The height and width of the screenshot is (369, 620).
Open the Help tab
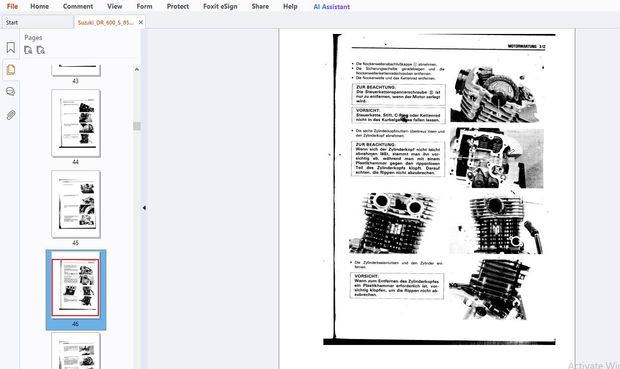(290, 6)
